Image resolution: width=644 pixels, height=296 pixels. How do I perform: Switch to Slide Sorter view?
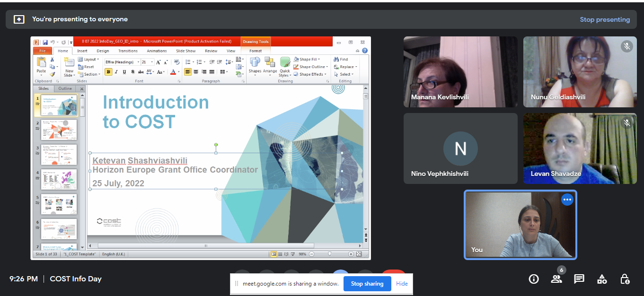click(280, 254)
